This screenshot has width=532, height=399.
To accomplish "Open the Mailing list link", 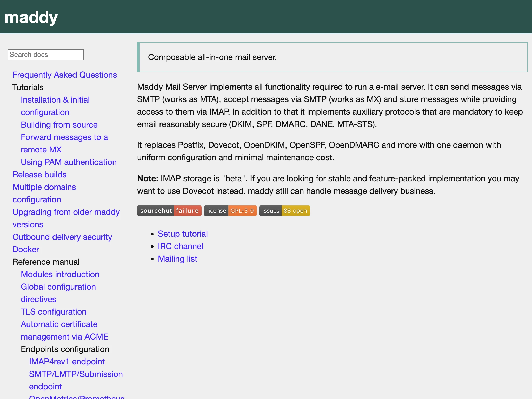I will click(177, 258).
